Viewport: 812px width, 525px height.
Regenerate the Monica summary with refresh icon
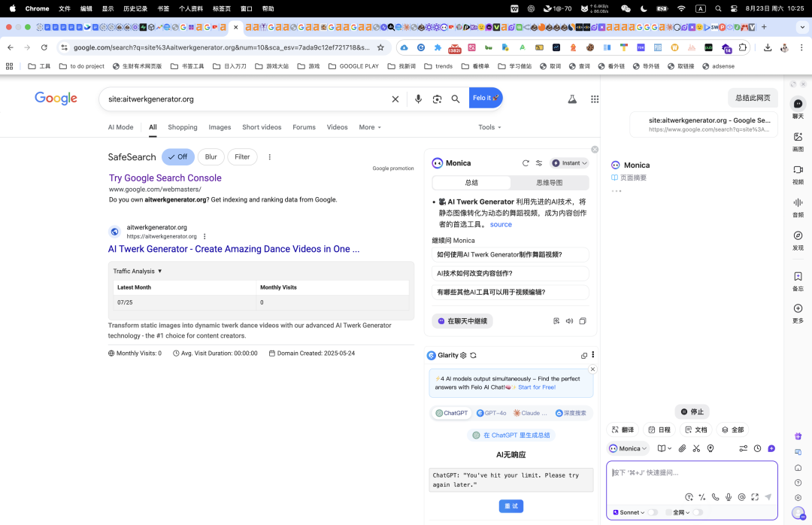[x=526, y=163]
